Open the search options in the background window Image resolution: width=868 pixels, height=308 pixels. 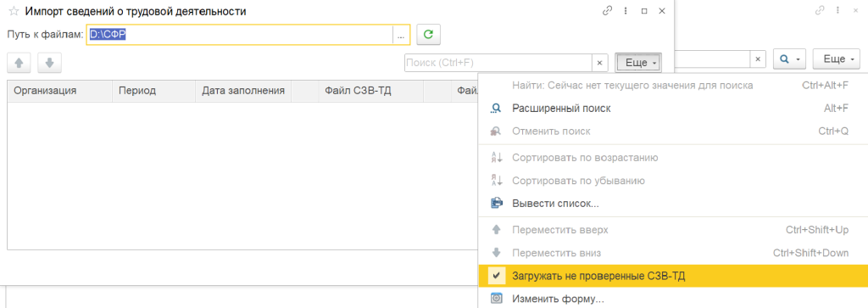tap(789, 59)
